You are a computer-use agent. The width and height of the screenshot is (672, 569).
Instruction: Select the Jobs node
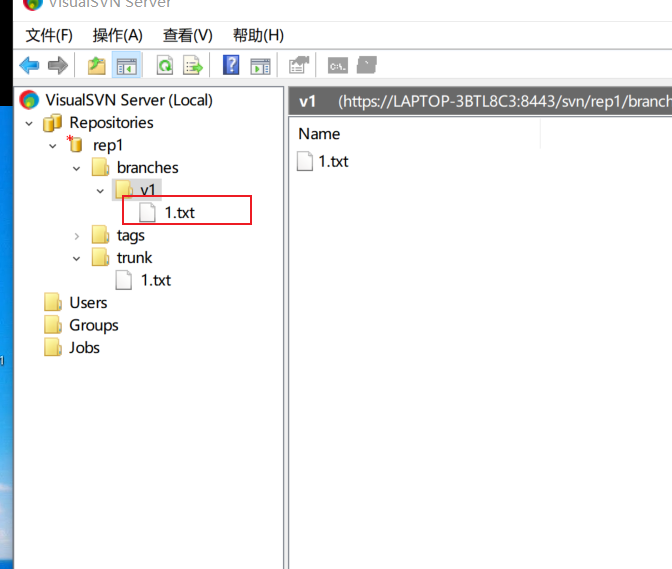pyautogui.click(x=84, y=347)
